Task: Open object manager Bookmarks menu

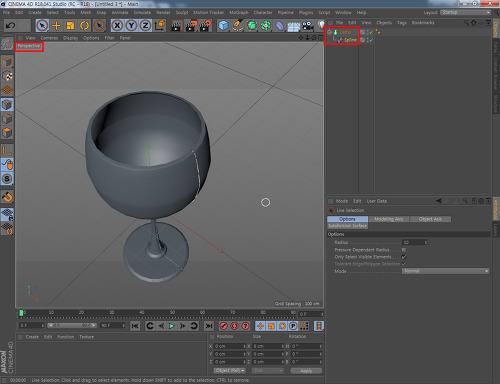Action: point(423,23)
